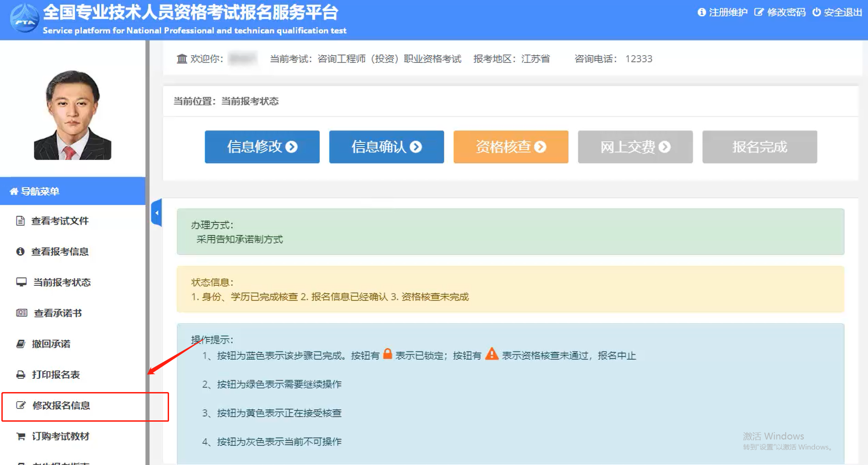Image resolution: width=868 pixels, height=465 pixels.
Task: Click the shopping cart icon beside 订购考试教材
Action: (21, 436)
